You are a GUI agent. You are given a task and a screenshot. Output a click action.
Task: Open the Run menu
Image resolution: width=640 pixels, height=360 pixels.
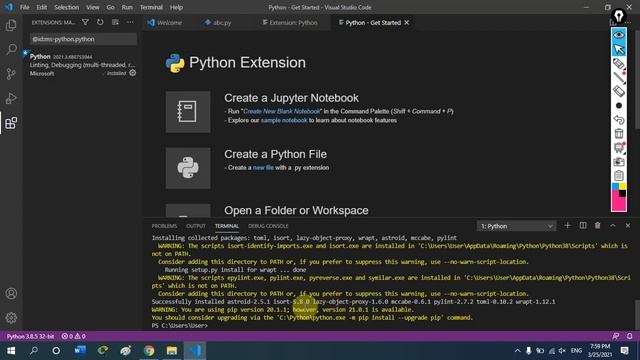(127, 7)
